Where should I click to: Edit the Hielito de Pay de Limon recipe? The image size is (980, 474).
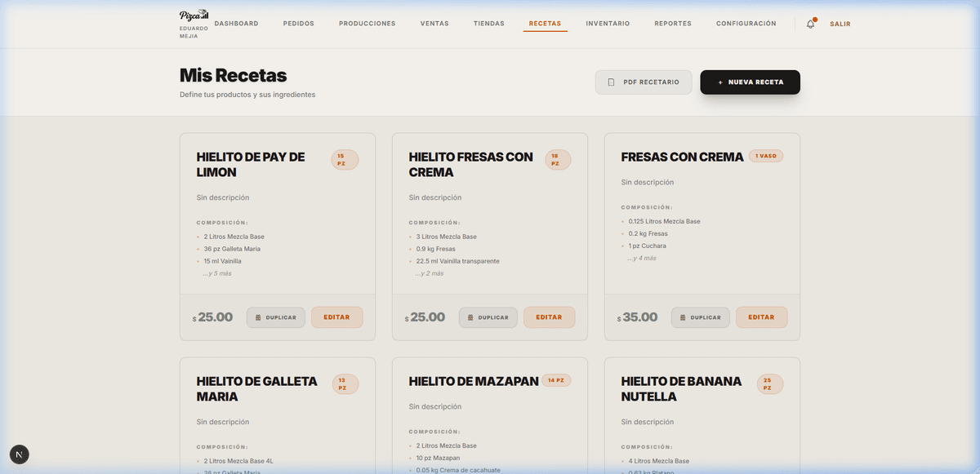tap(336, 317)
